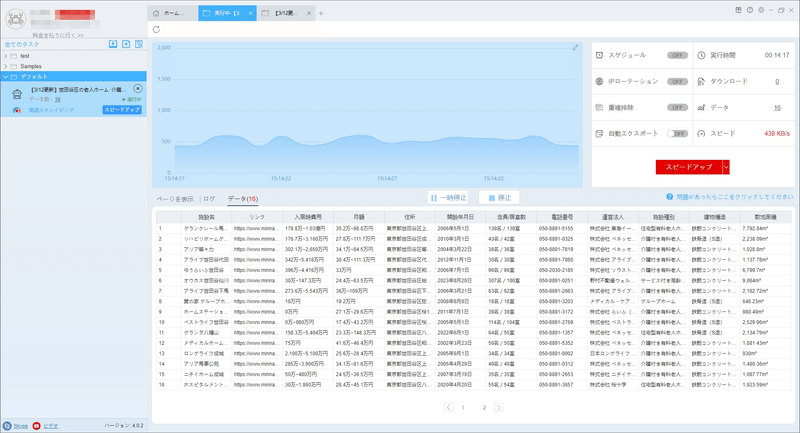Toggle the 自動エクスポート OFF switch
Image resolution: width=800 pixels, height=433 pixels.
[678, 134]
